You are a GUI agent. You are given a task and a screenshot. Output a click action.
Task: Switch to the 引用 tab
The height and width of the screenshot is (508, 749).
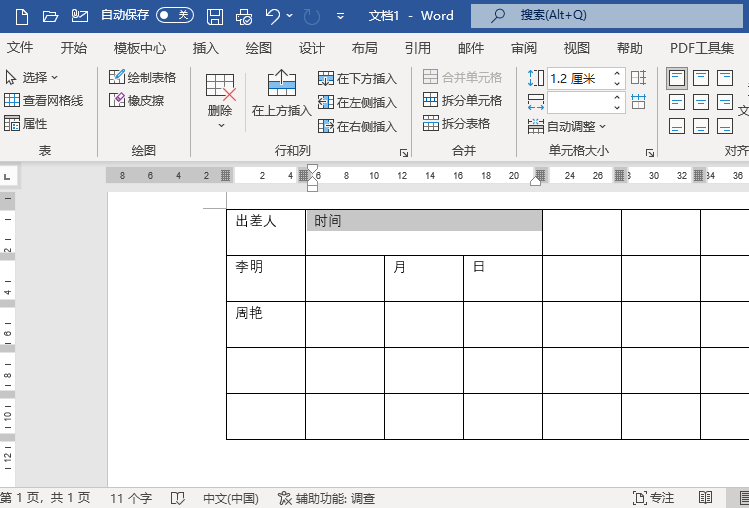coord(417,48)
